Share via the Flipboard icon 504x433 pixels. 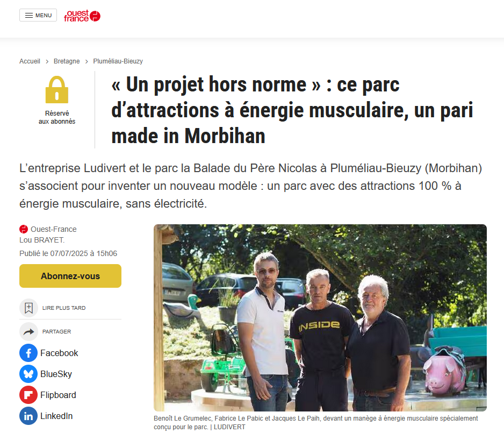click(x=28, y=395)
